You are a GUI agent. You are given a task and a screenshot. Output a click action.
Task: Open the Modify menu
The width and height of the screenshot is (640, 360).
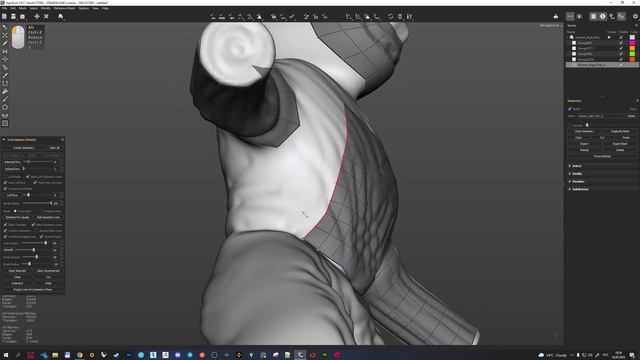pos(46,8)
